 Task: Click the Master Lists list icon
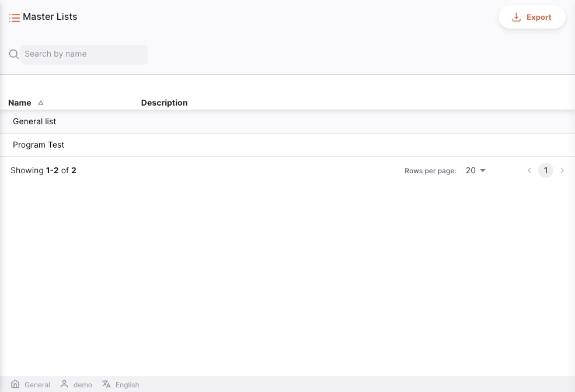coord(15,18)
